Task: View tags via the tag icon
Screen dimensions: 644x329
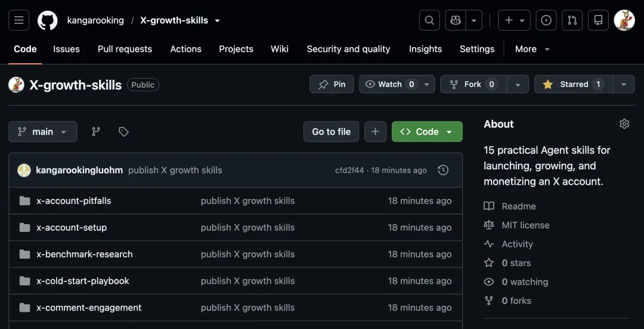Action: tap(123, 132)
